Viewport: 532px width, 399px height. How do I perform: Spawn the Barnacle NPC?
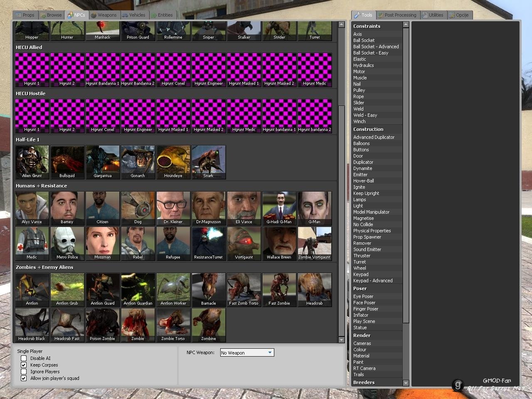coord(209,290)
